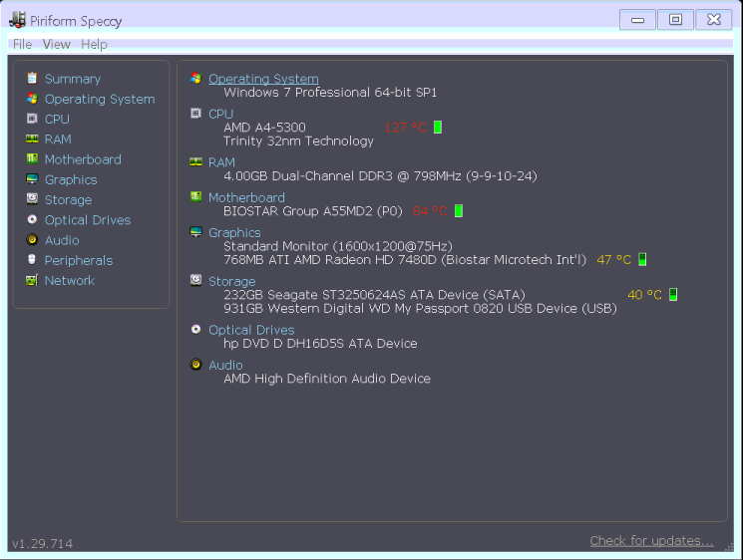Image resolution: width=743 pixels, height=560 pixels.
Task: Click the CPU heading link in summary
Action: pos(220,114)
